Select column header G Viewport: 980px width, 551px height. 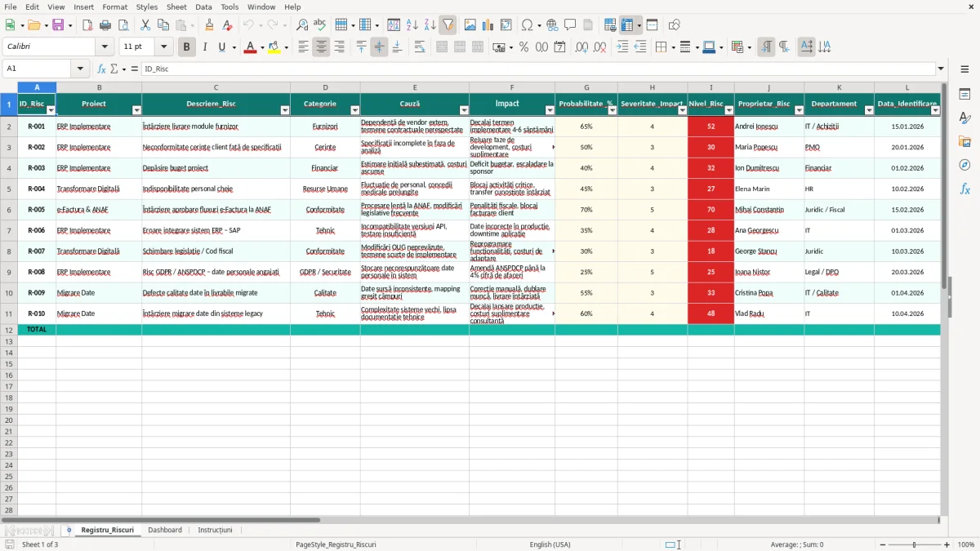pos(586,87)
